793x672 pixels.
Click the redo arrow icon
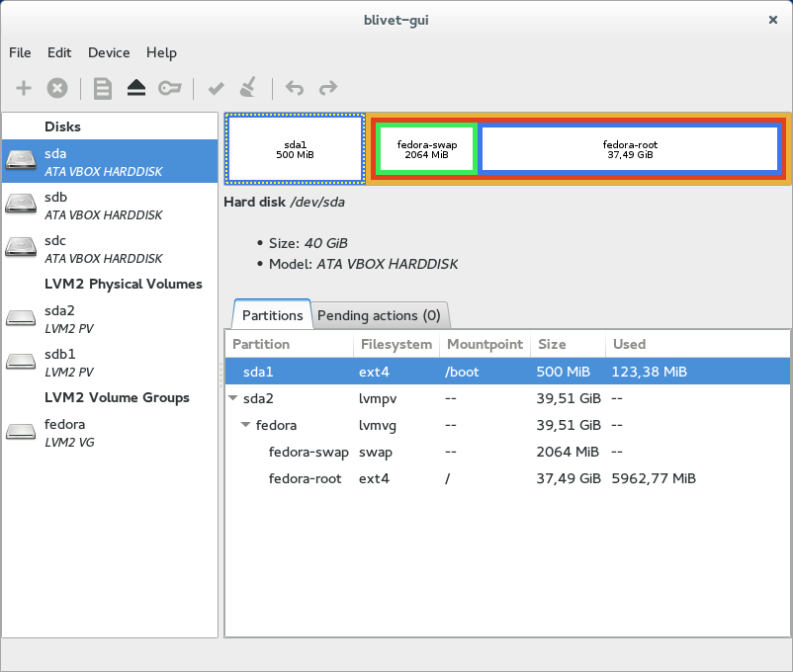pos(326,88)
